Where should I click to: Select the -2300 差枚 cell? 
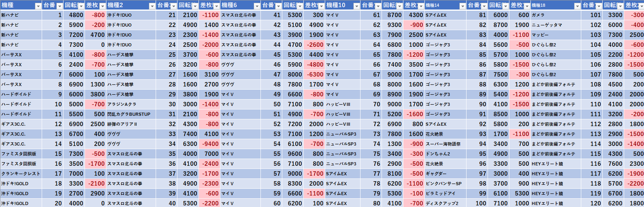click(209, 184)
